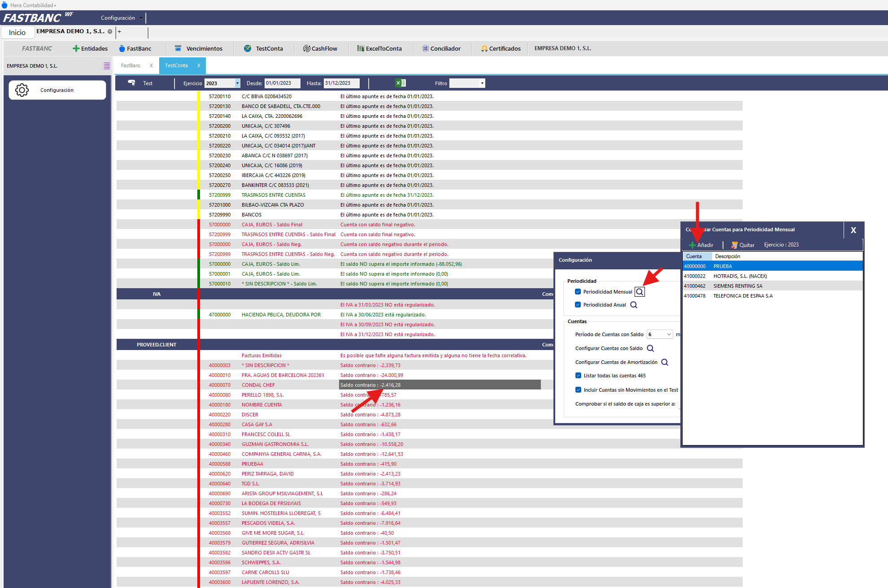
Task: Click the Configuración sidebar button
Action: (x=57, y=90)
